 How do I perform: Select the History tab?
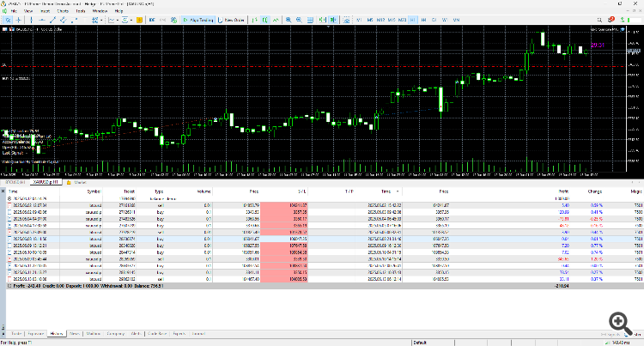(57, 334)
